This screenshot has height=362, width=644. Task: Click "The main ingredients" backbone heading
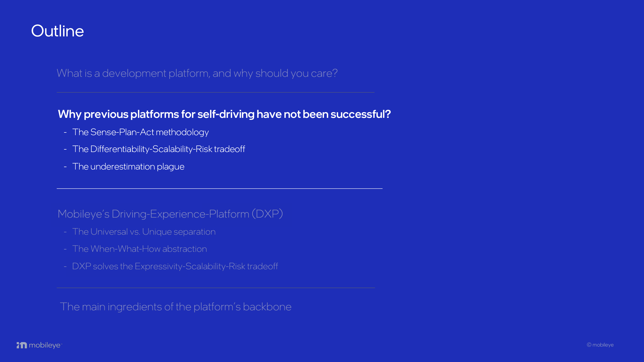(x=176, y=307)
